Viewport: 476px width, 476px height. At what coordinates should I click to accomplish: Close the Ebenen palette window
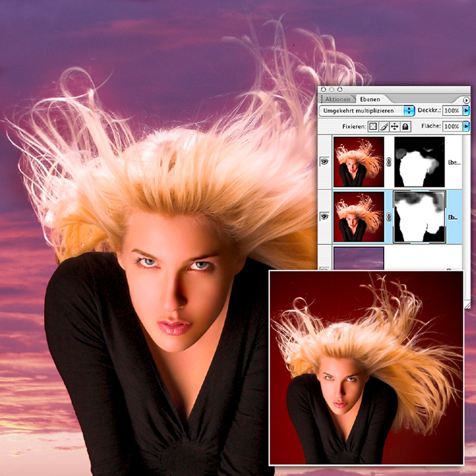(324, 89)
